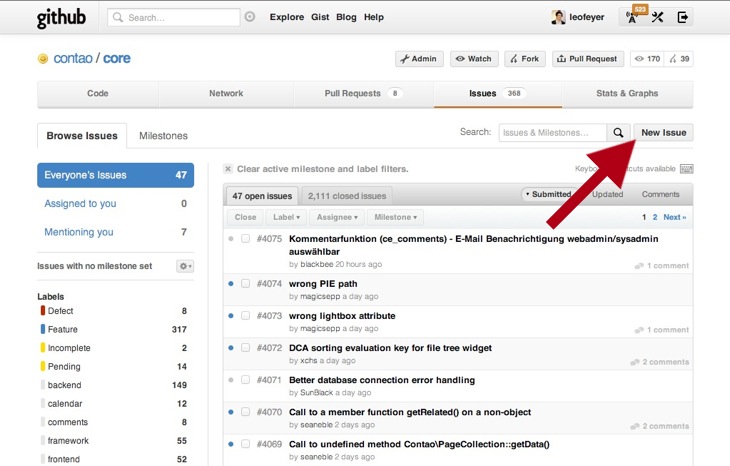Screen dimensions: 730x466
Task: Click the comment icon on issue #4072
Action: (x=635, y=362)
